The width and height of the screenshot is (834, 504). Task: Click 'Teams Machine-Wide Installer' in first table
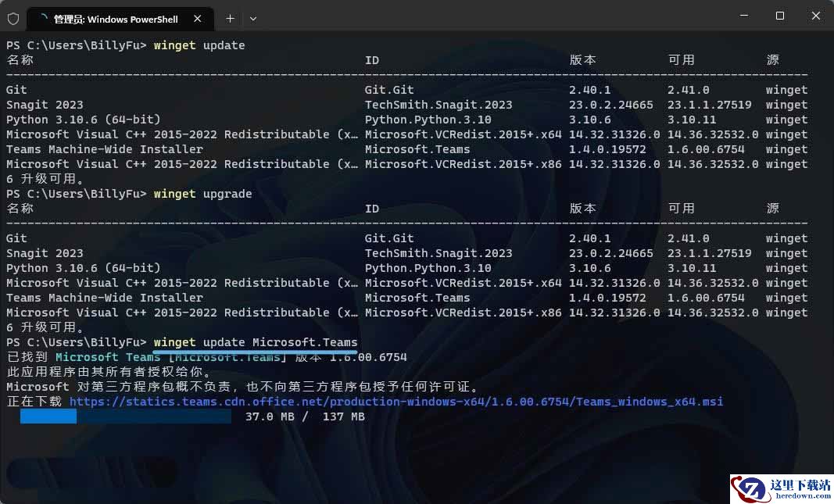tap(104, 149)
